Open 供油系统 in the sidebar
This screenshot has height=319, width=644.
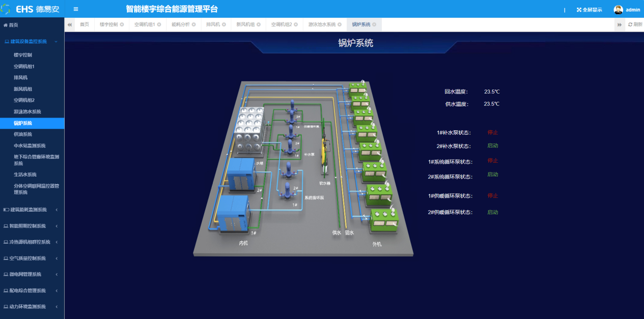click(x=23, y=134)
